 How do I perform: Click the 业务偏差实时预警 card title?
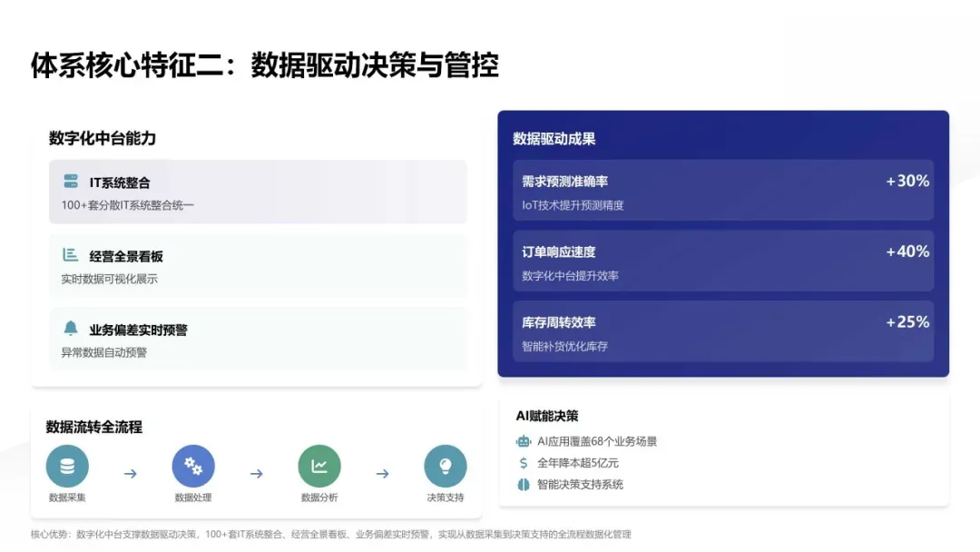tap(138, 330)
